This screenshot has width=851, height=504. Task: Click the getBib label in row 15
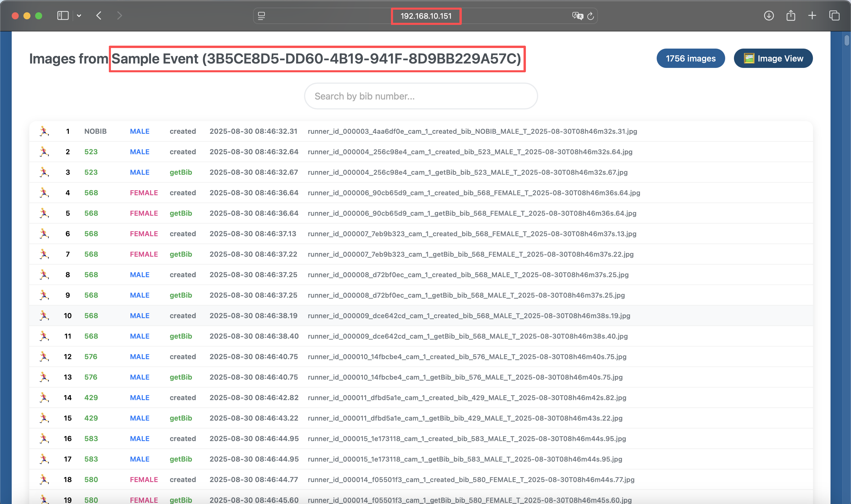point(181,418)
